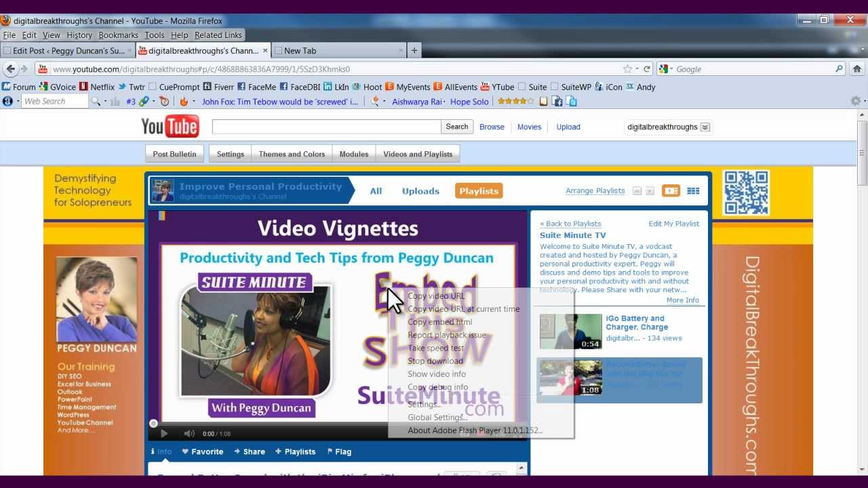This screenshot has height=488, width=868.
Task: Open Videos and Playlists settings
Action: 418,154
